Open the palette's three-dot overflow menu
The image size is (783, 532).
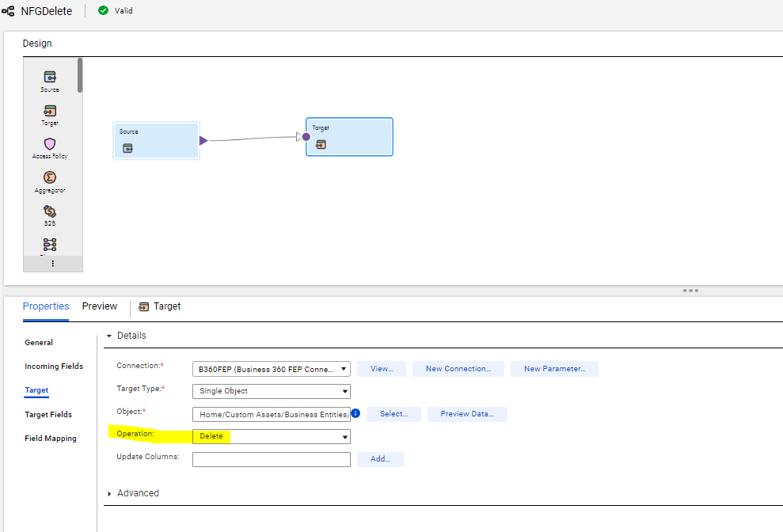(53, 264)
